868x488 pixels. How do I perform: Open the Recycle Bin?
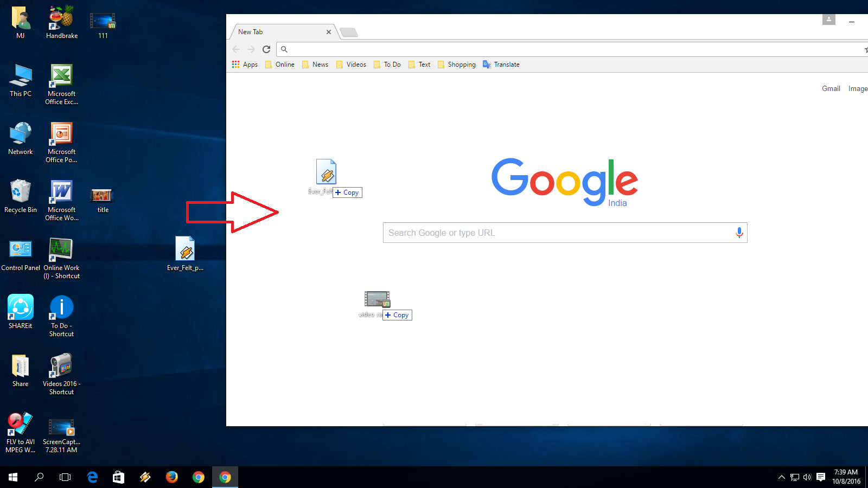(x=20, y=195)
